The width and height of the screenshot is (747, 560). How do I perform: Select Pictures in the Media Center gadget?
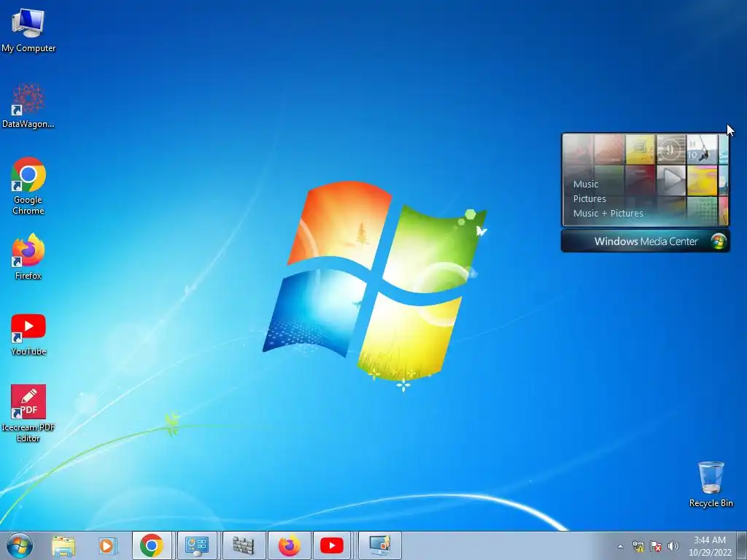[x=589, y=199]
